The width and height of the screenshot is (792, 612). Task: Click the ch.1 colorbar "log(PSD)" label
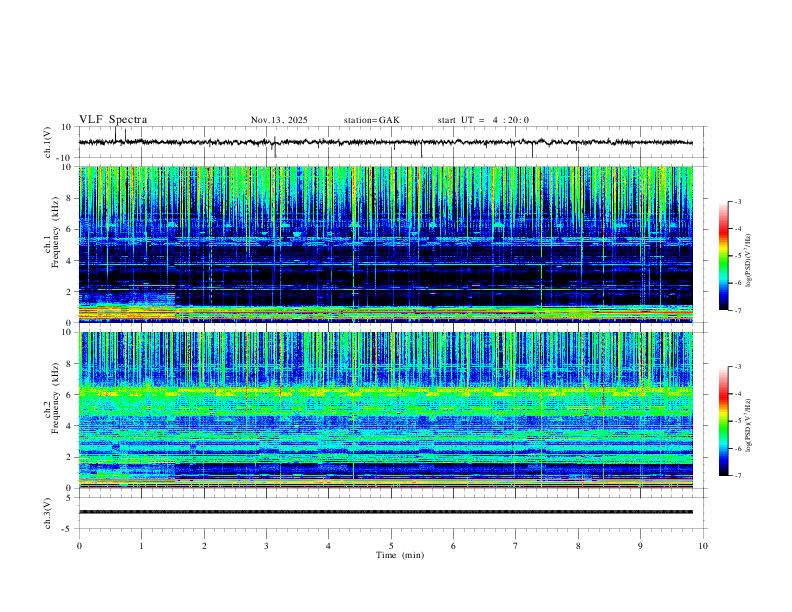(x=749, y=260)
